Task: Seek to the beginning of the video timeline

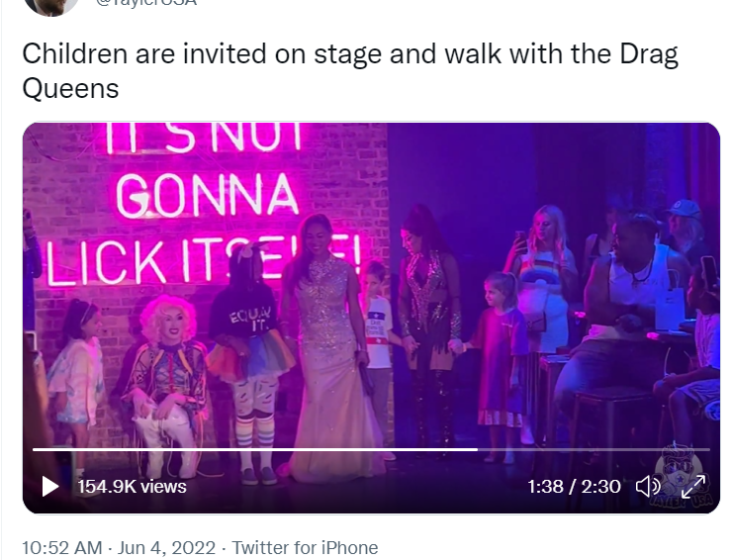Action: [x=34, y=449]
